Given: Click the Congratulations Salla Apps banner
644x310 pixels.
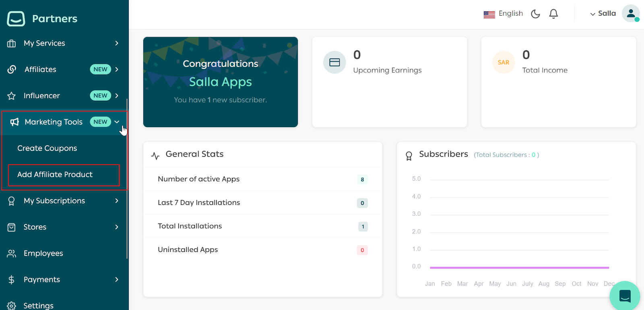Looking at the screenshot, I should coord(221,82).
